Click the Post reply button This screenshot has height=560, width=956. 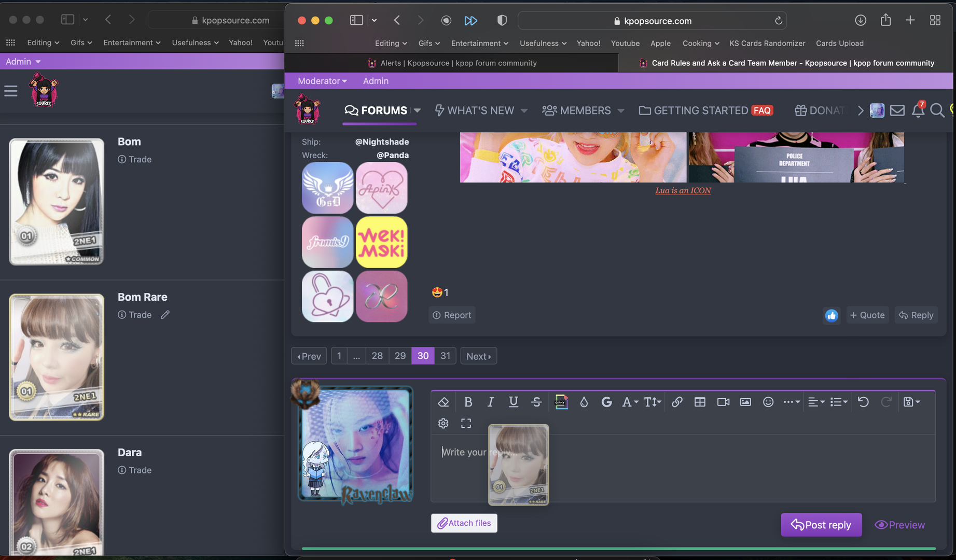[x=821, y=525]
